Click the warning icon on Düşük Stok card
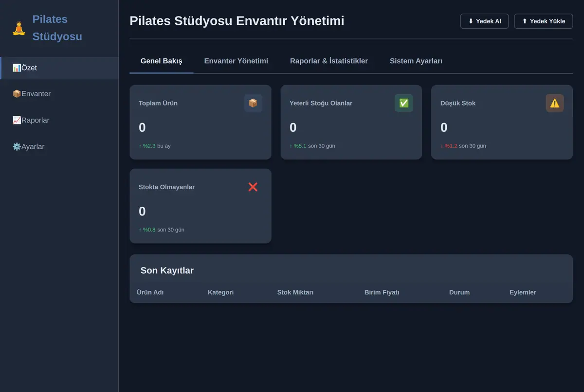584x392 pixels. 555,103
